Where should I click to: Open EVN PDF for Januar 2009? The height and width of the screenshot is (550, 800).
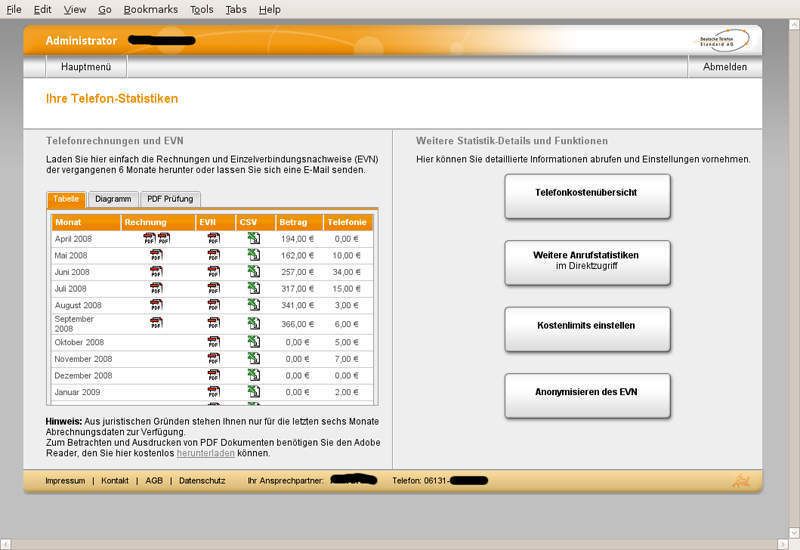pyautogui.click(x=214, y=392)
